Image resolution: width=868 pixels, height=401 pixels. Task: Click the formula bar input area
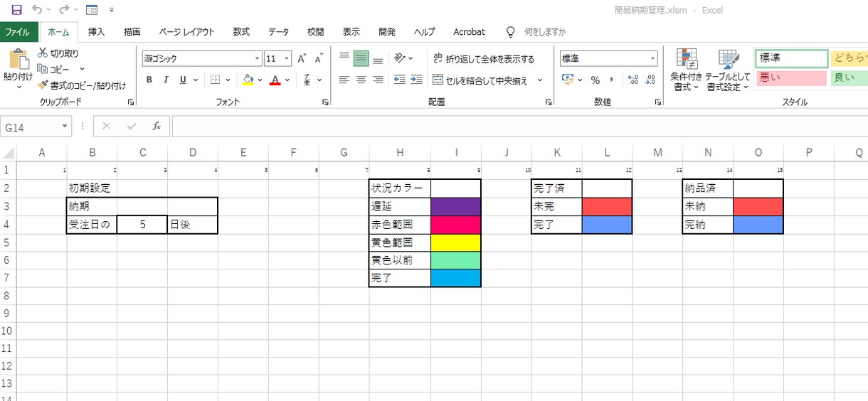519,127
